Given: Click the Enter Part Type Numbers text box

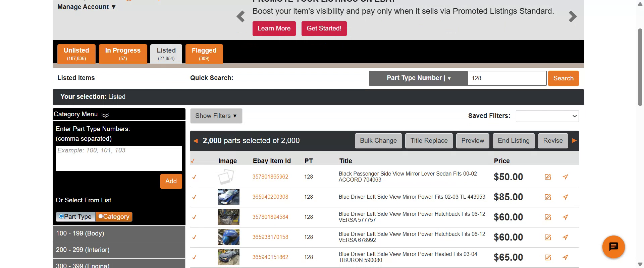Looking at the screenshot, I should (x=119, y=158).
